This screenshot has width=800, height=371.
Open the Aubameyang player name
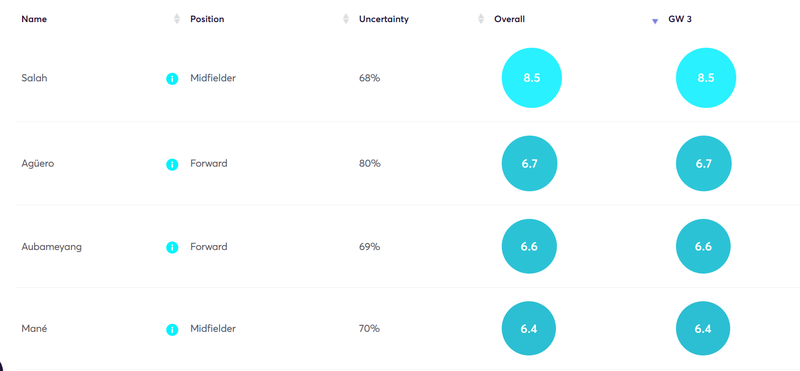tap(52, 247)
